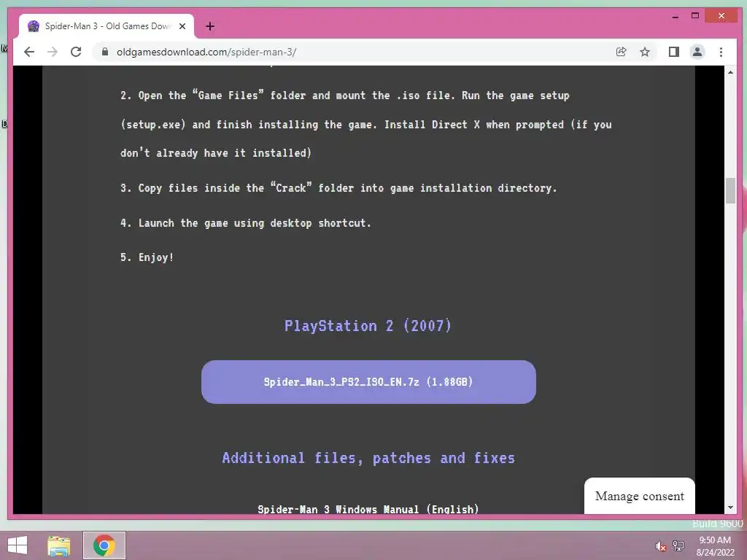Open File Explorer from the taskbar
Viewport: 747px width, 560px height.
[x=59, y=545]
